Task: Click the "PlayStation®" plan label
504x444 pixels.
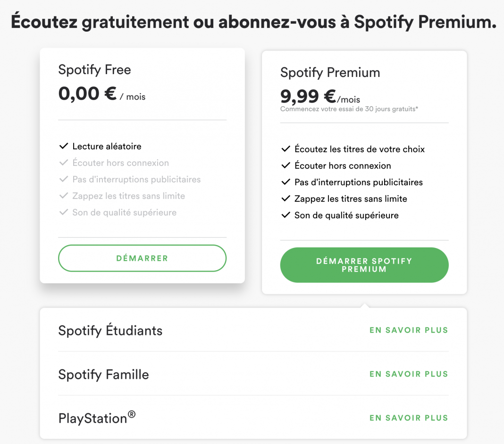Action: pos(96,418)
